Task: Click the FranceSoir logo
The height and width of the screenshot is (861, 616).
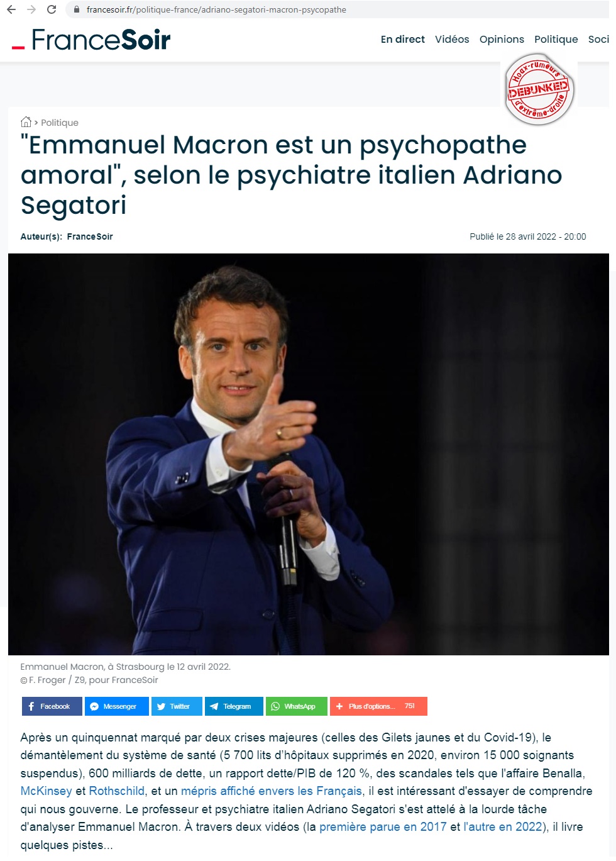Action: (92, 40)
